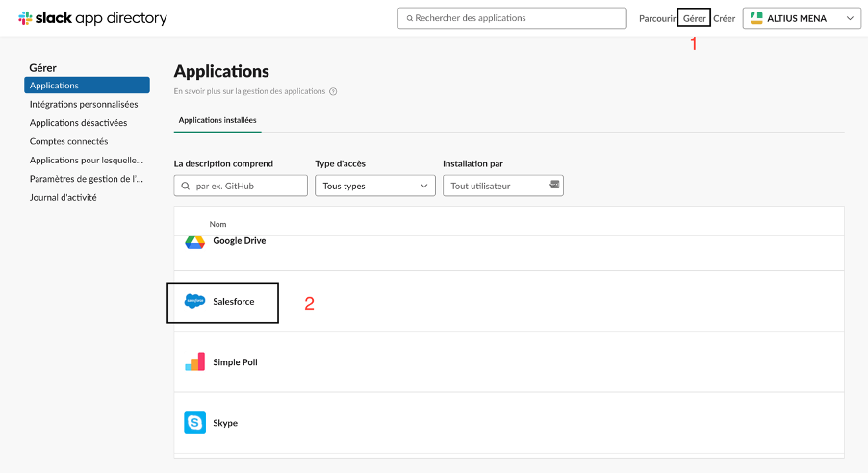This screenshot has width=868, height=473.
Task: Select the Applications installées tab
Action: 217,120
